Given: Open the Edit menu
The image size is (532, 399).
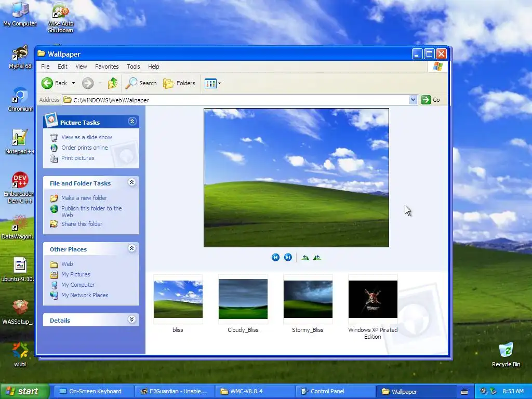Looking at the screenshot, I should click(x=62, y=66).
